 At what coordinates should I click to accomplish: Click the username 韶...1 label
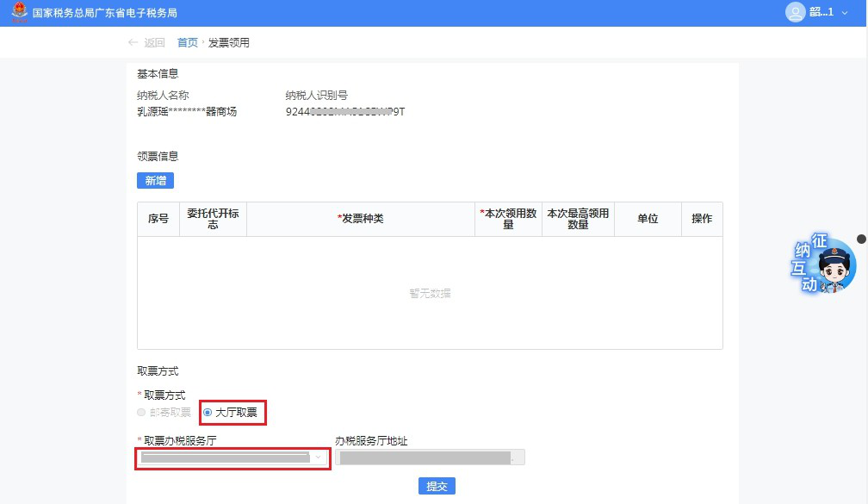pos(821,12)
